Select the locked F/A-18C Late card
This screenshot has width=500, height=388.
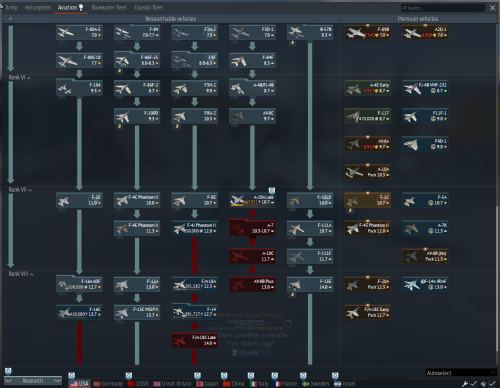pos(195,340)
